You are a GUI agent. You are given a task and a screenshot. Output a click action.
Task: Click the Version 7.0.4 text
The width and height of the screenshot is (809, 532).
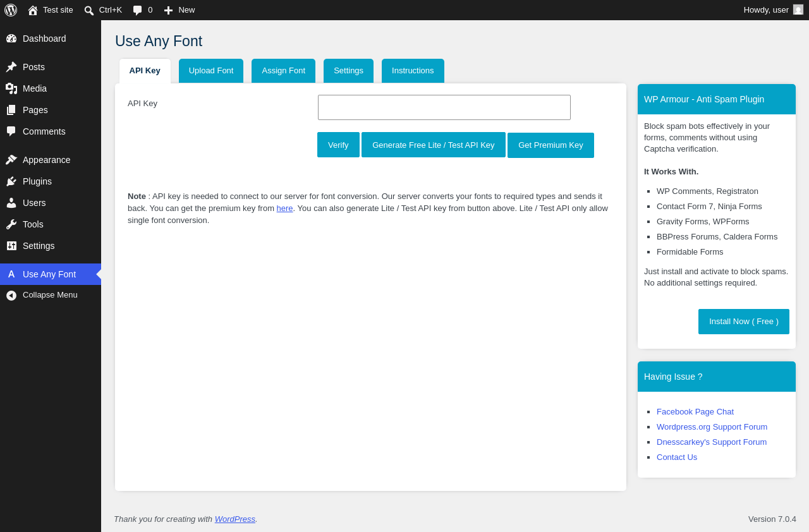pos(772,519)
